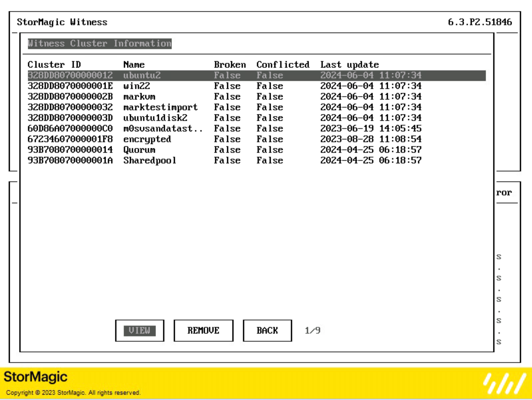Click cluster ID 60D86A07000000C0
Viewport: 532px width, 400px height.
point(70,129)
